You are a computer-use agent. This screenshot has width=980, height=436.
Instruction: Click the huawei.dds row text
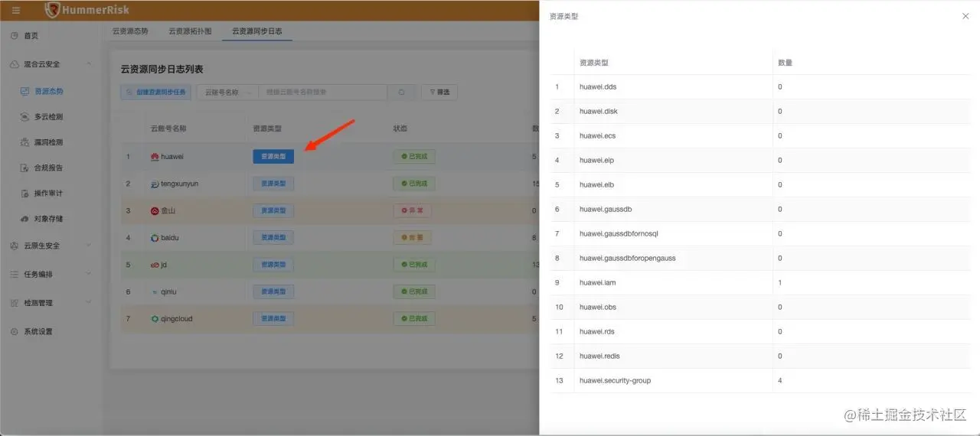(x=598, y=86)
